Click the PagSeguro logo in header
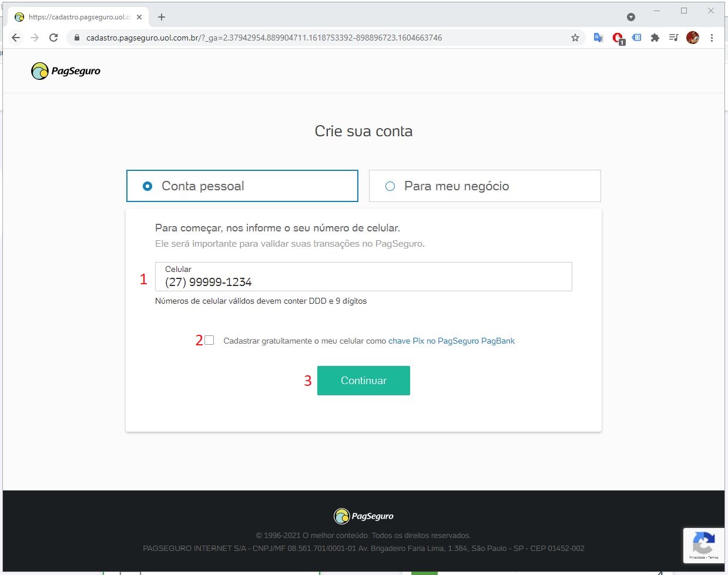 66,71
